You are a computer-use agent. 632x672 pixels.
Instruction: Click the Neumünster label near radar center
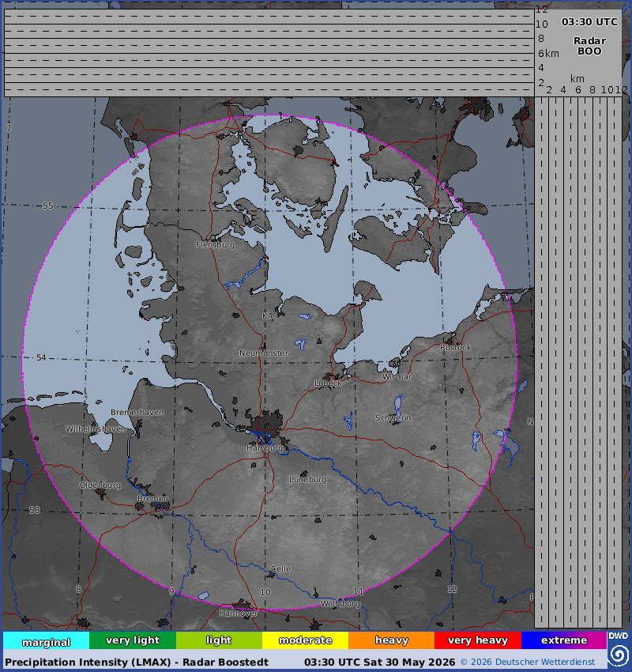click(x=264, y=353)
